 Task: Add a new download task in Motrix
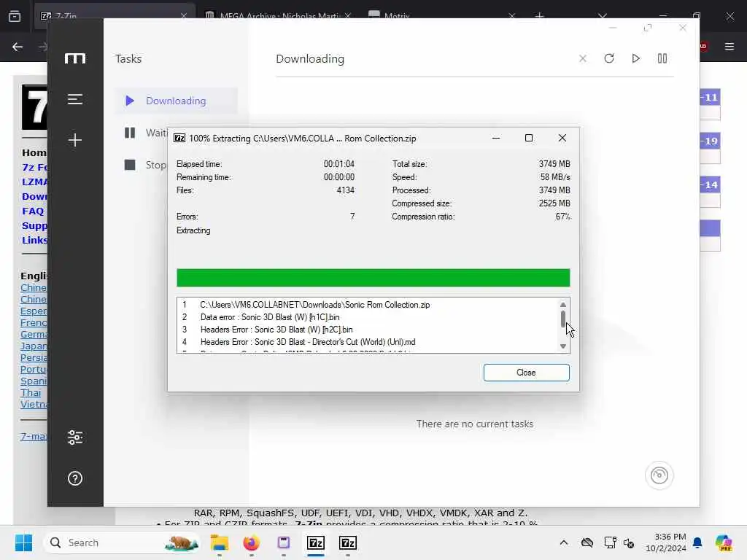click(75, 140)
